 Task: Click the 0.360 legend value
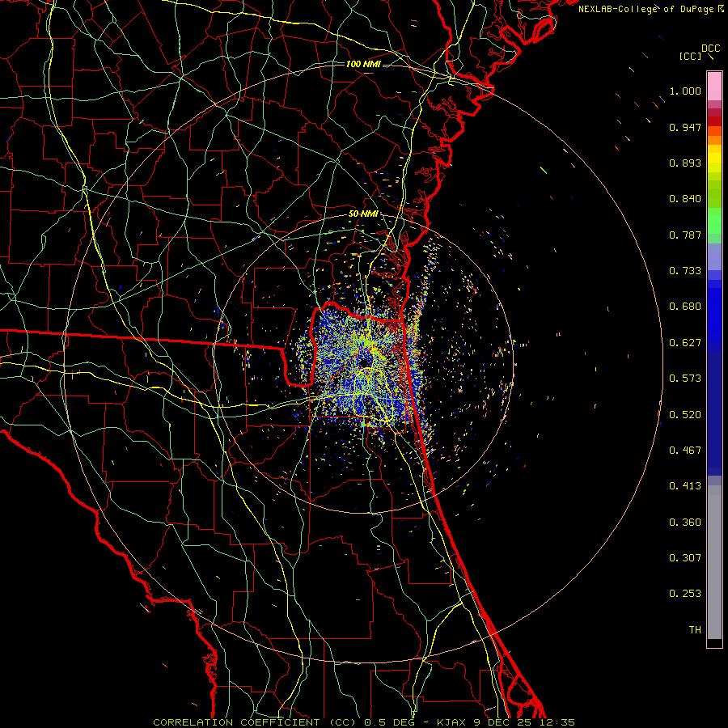coord(685,523)
